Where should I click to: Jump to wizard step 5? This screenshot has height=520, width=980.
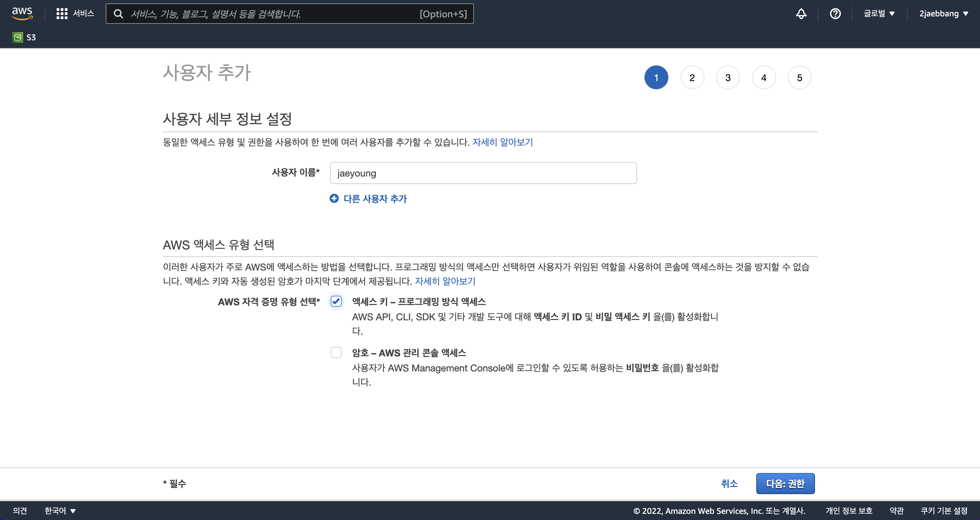799,78
